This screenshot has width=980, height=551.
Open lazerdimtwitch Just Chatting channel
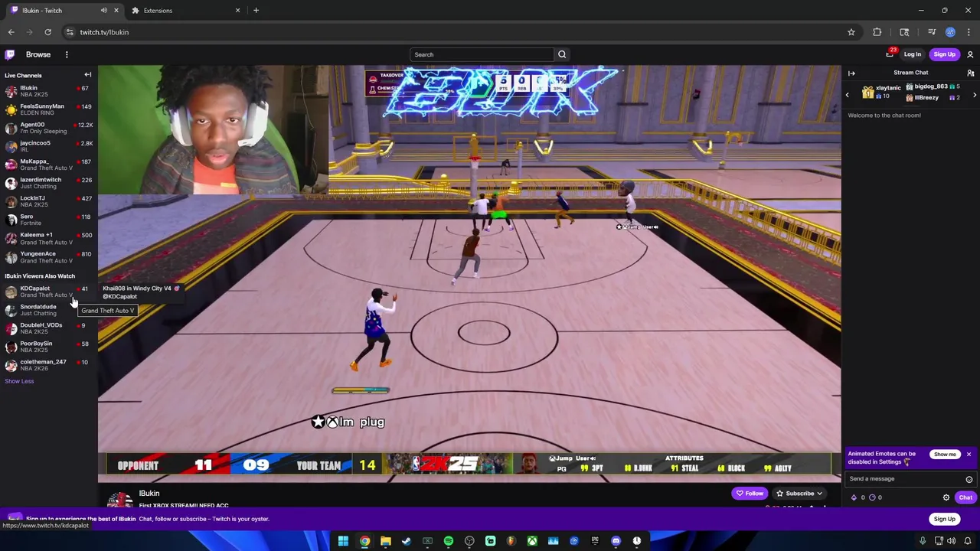(48, 183)
